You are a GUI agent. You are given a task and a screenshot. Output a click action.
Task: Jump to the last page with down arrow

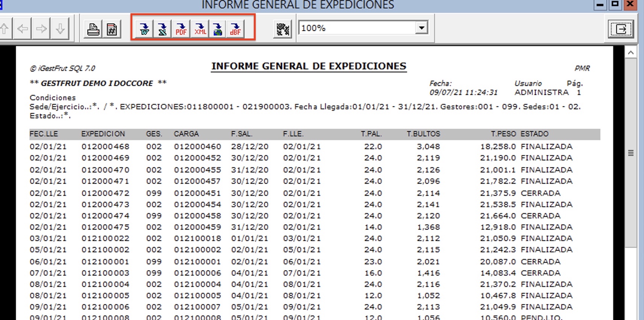[x=60, y=29]
